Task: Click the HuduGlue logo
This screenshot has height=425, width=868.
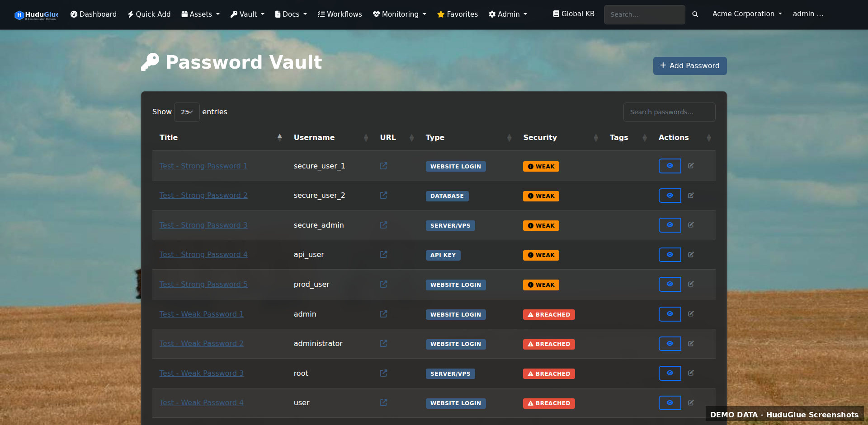Action: (x=36, y=14)
